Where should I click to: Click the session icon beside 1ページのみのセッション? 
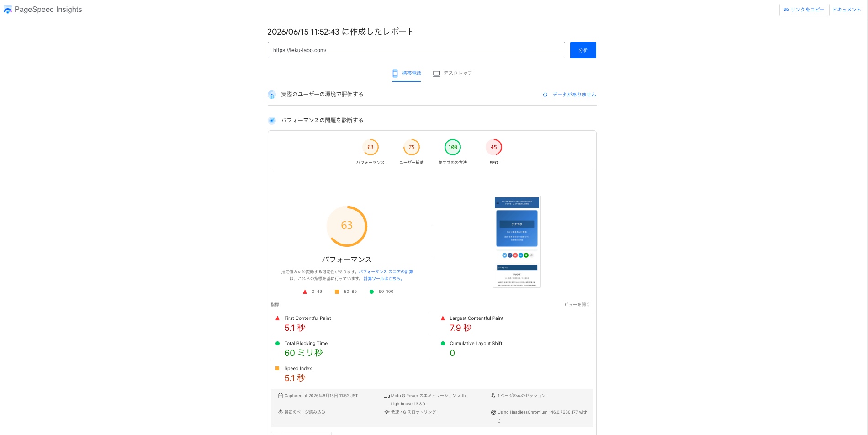(493, 396)
